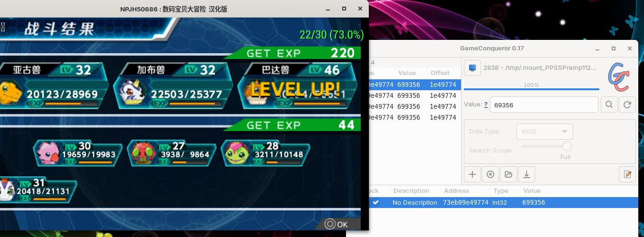Click the Offset column header
The height and width of the screenshot is (237, 644).
[440, 73]
